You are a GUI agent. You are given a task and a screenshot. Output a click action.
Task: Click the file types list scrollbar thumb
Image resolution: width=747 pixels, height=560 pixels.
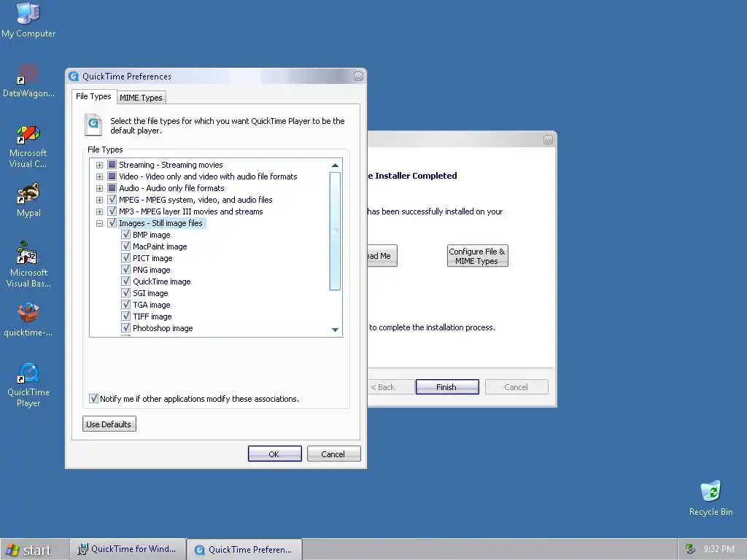click(335, 231)
